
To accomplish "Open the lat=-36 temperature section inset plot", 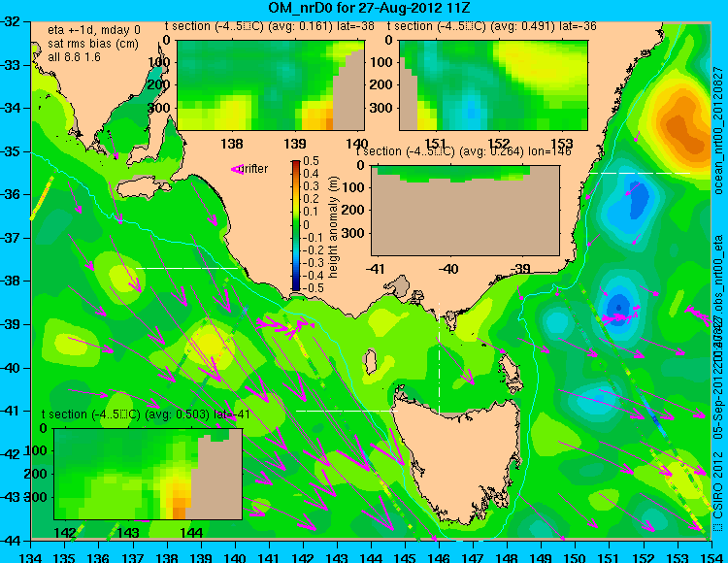I will click(493, 85).
